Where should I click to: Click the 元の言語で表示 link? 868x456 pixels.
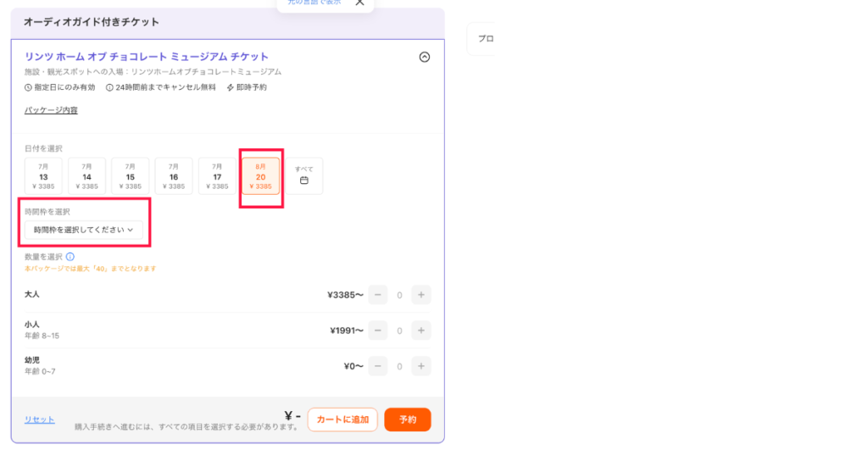coord(314,3)
